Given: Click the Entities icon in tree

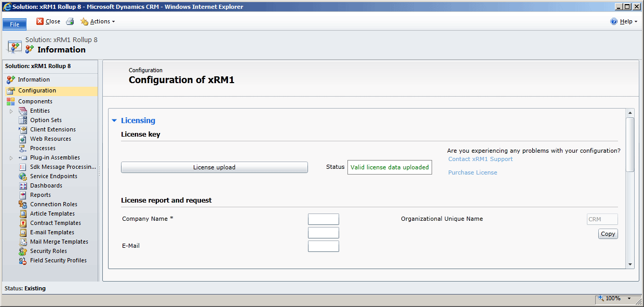Looking at the screenshot, I should click(x=23, y=111).
